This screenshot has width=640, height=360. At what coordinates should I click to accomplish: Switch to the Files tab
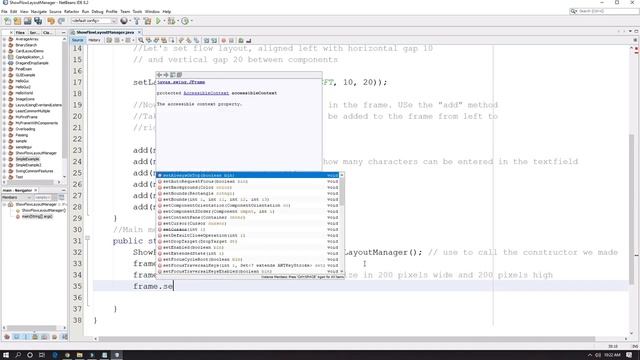click(20, 32)
